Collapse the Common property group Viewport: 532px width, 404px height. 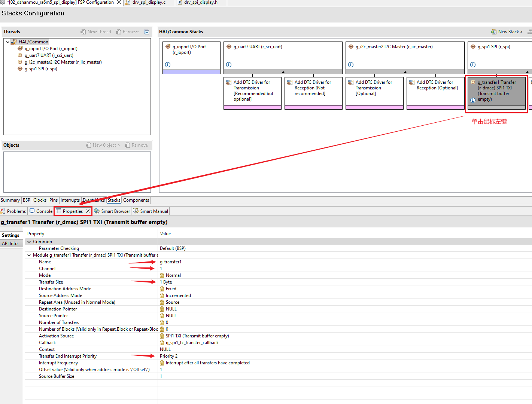click(x=29, y=242)
